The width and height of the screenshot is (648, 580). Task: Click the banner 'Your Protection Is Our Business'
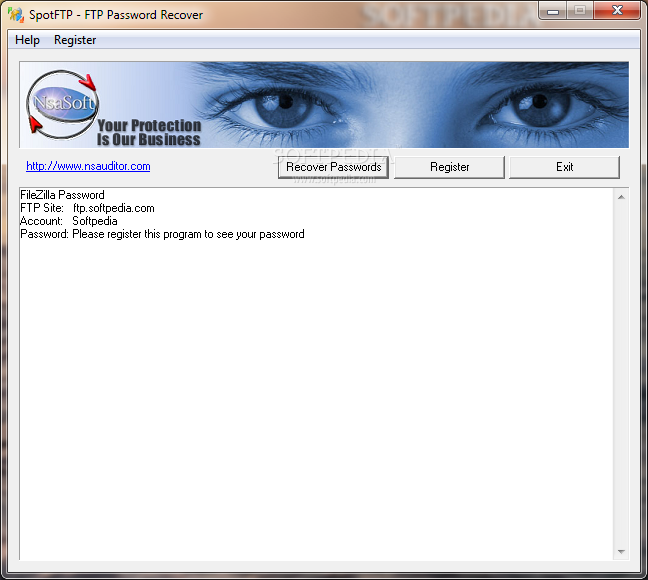point(149,132)
